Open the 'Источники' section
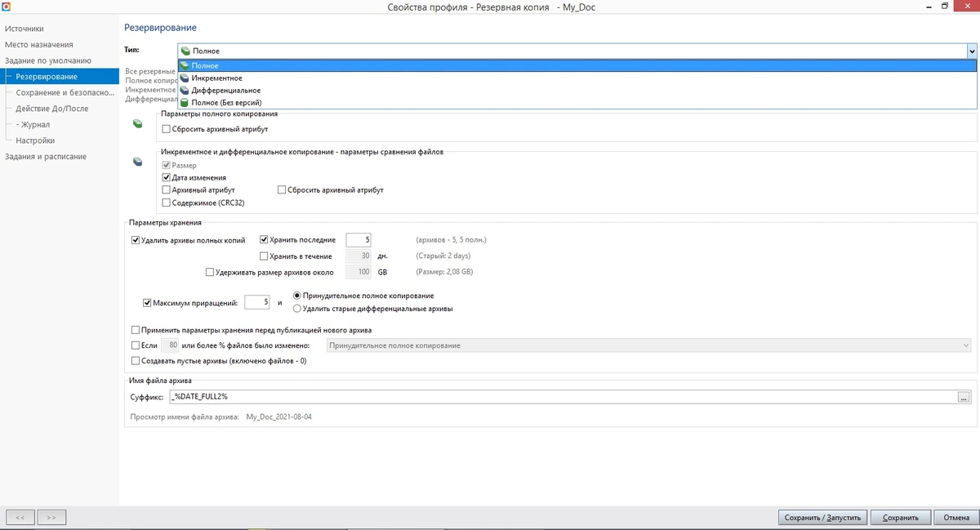 24,29
